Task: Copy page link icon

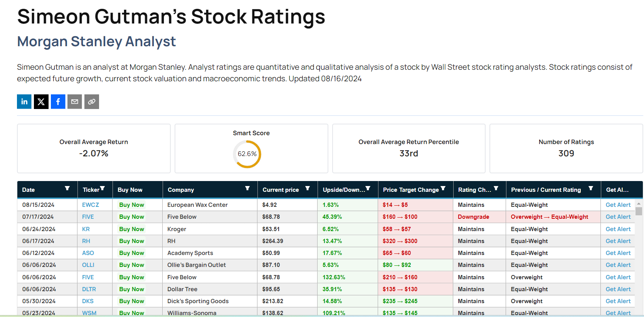Action: [92, 102]
